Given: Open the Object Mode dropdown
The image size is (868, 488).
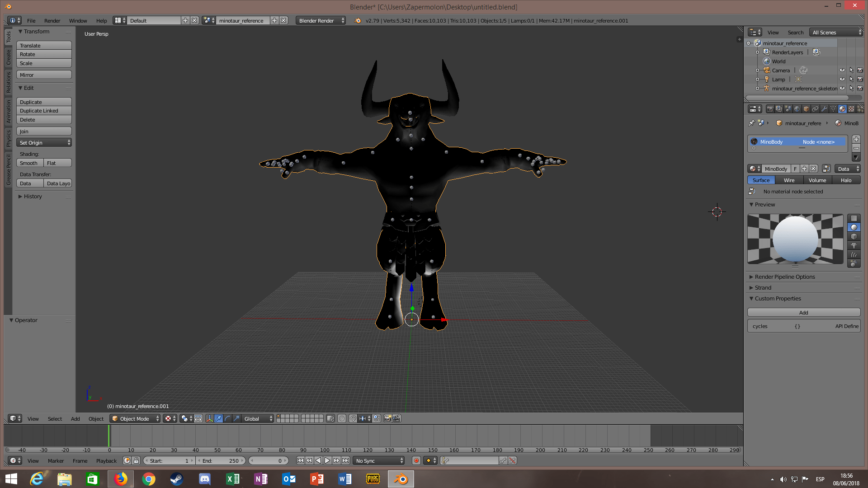Looking at the screenshot, I should tap(134, 418).
